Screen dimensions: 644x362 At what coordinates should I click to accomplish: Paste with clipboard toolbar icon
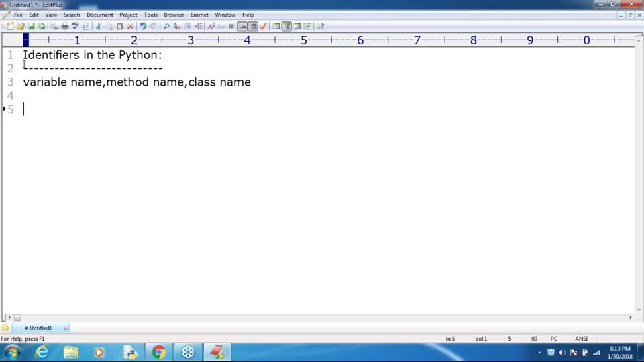coord(120,27)
